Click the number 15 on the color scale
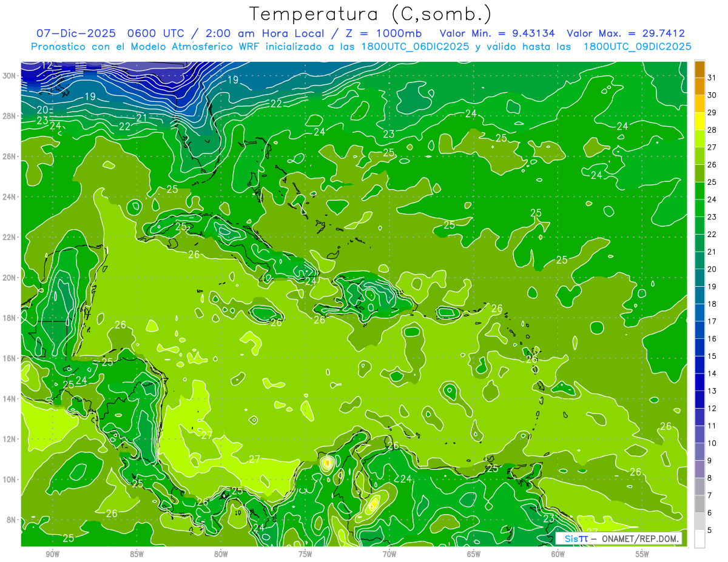The image size is (728, 562). (x=712, y=356)
